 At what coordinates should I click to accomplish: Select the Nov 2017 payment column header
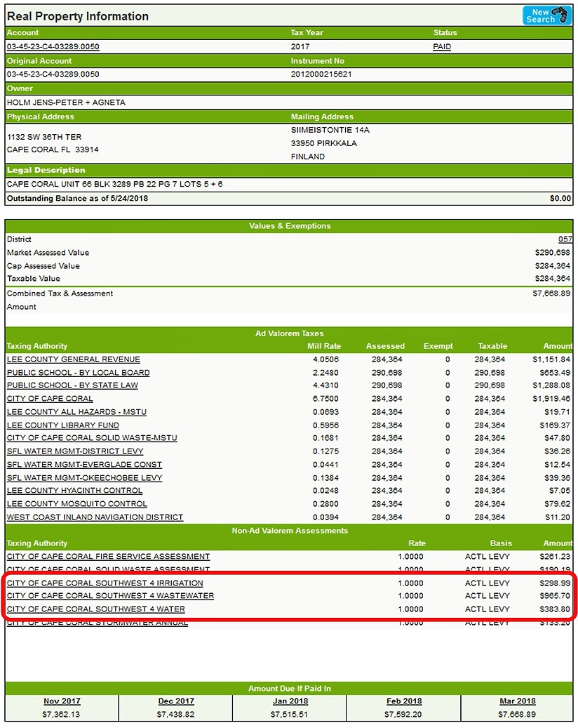click(x=61, y=701)
